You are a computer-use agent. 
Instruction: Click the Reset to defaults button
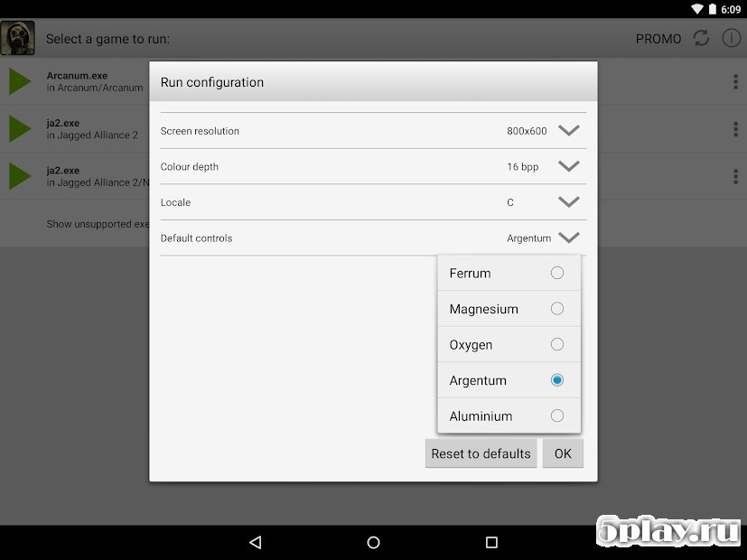click(481, 453)
